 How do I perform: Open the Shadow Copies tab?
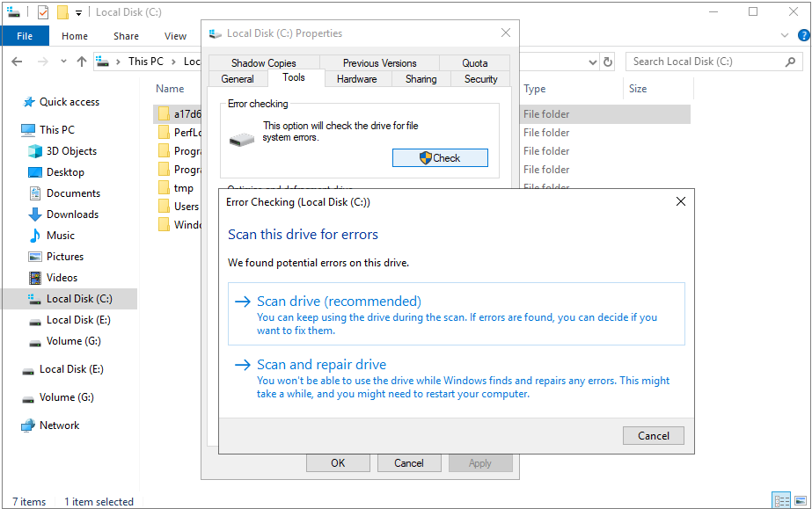tap(264, 63)
